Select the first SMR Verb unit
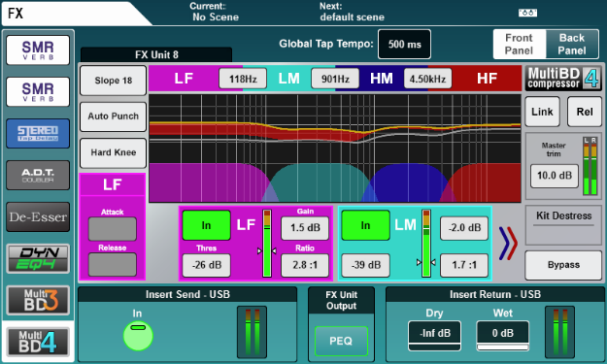This screenshot has width=607, height=364. 38,50
